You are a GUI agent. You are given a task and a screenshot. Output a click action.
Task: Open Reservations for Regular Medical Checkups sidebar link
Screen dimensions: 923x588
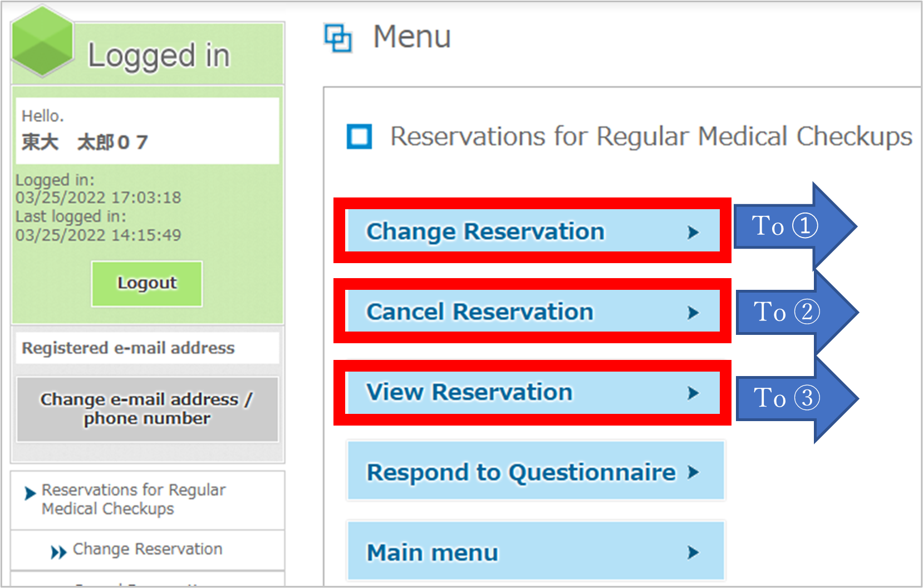(134, 500)
